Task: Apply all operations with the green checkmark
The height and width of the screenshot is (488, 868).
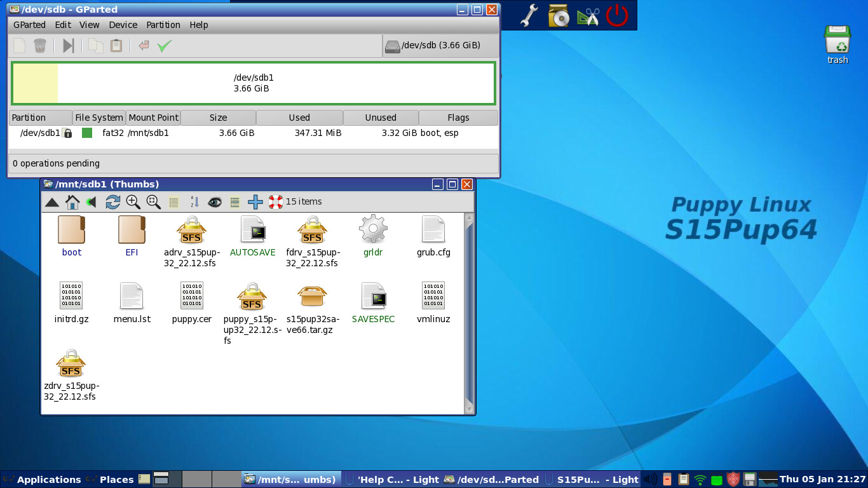Action: coord(163,45)
